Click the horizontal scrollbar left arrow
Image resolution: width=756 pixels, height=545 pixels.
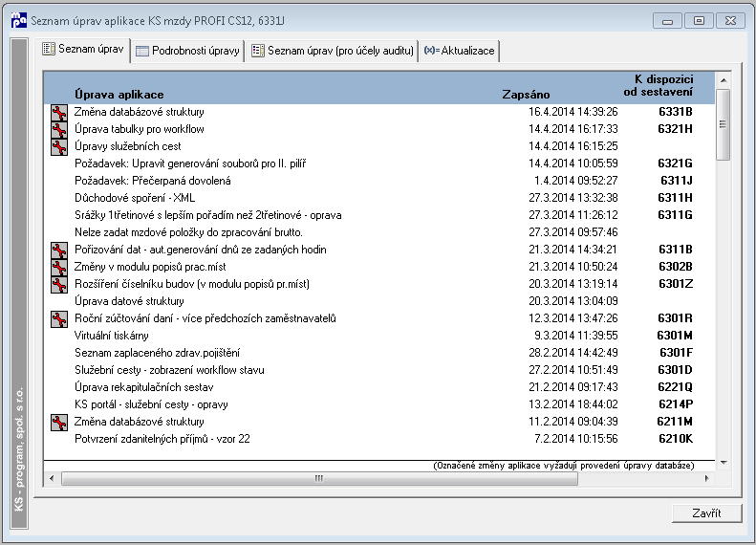52,478
